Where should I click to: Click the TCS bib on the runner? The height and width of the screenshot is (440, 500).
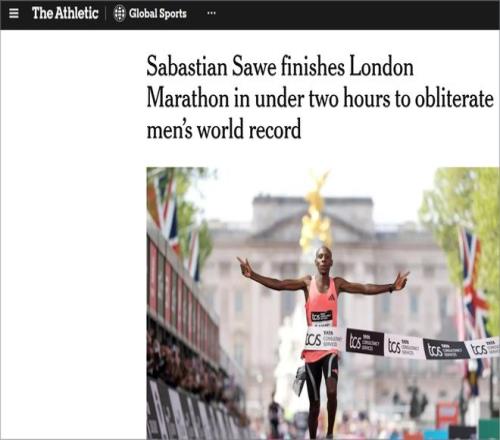(321, 315)
